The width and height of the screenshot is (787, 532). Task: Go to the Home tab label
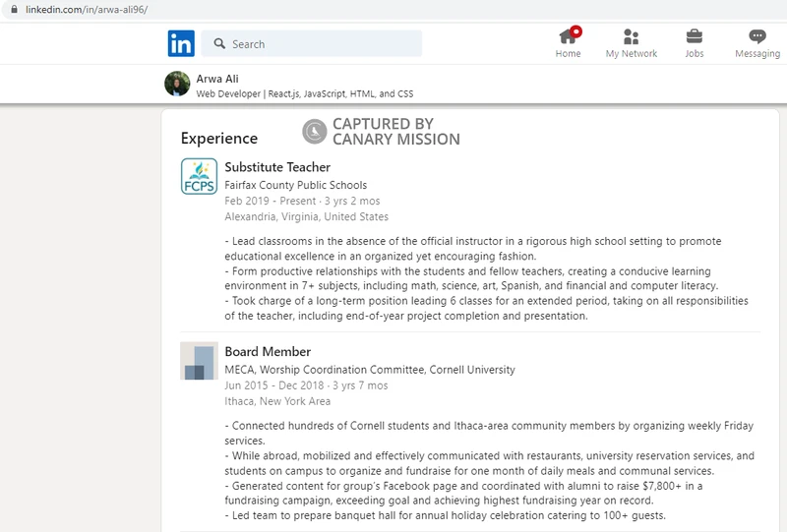point(568,53)
